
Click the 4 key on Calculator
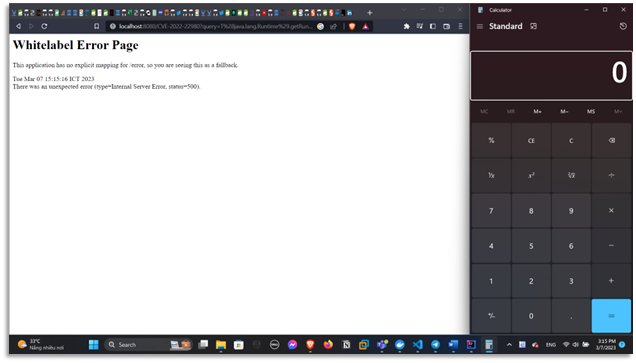pos(491,246)
